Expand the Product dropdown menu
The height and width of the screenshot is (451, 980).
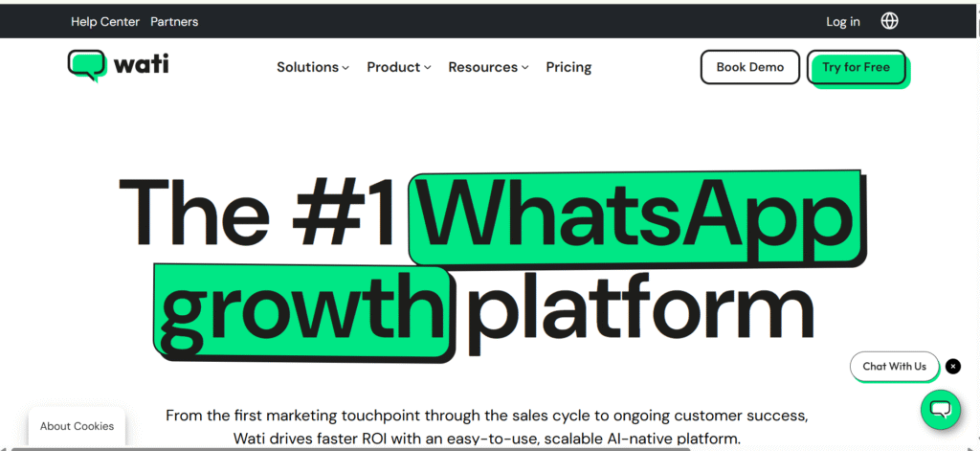click(398, 67)
